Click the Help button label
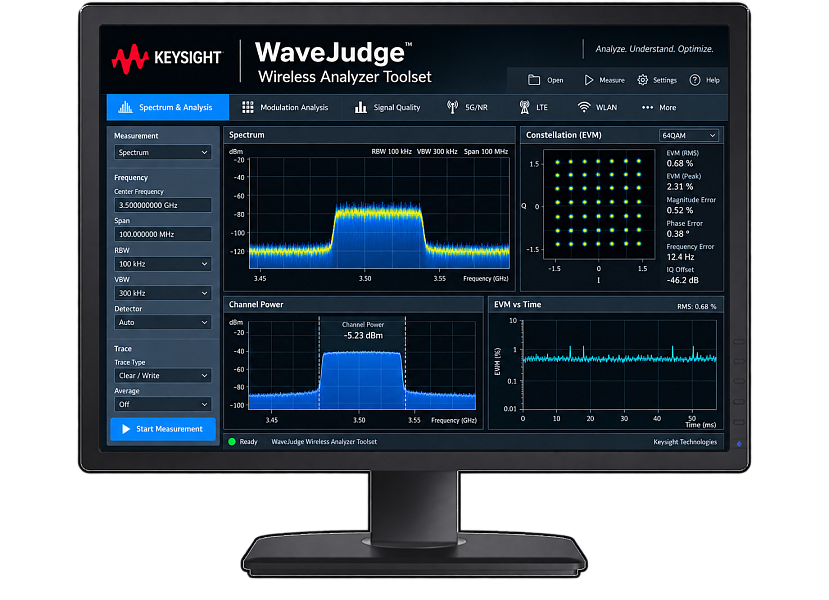 pyautogui.click(x=713, y=80)
